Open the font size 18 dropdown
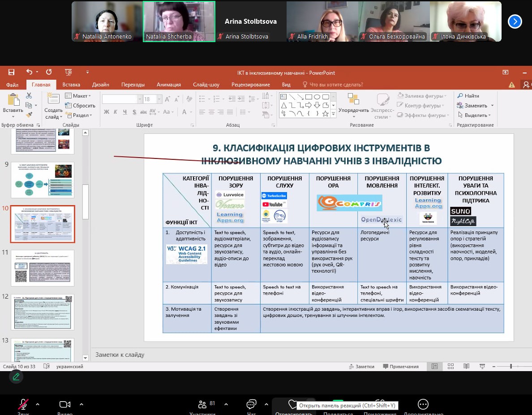 [159, 99]
